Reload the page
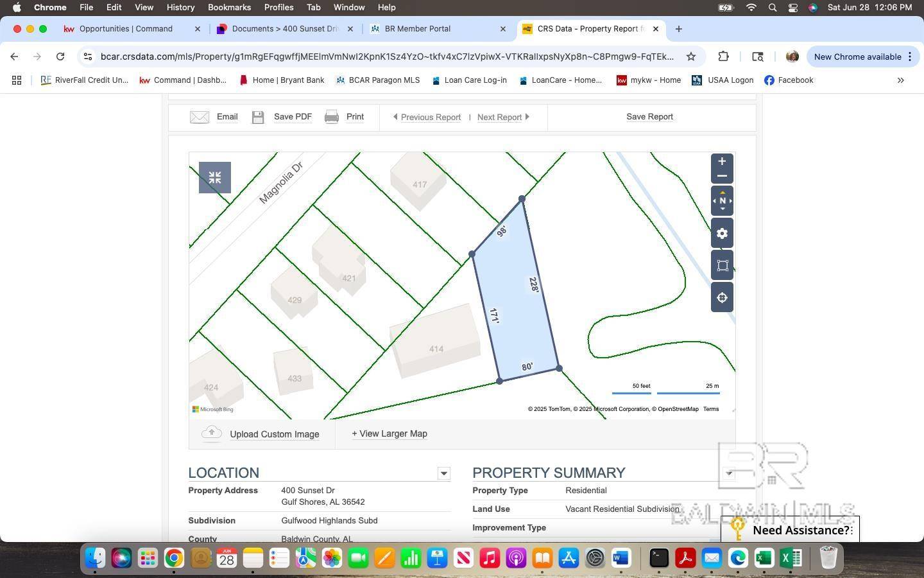 click(60, 57)
